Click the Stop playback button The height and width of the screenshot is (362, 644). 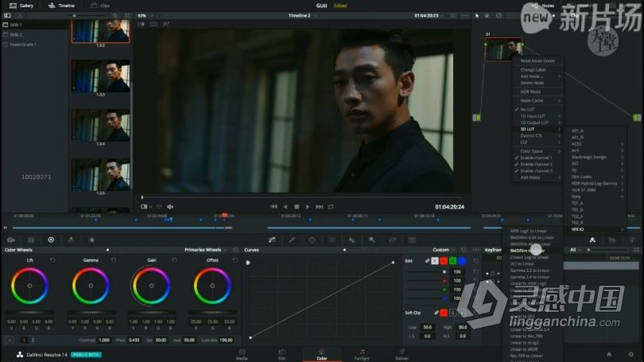tap(297, 207)
